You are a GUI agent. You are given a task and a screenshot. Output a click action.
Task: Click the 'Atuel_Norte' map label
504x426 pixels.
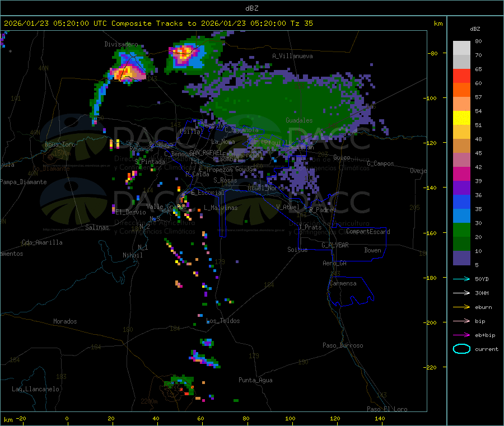[x=266, y=188]
